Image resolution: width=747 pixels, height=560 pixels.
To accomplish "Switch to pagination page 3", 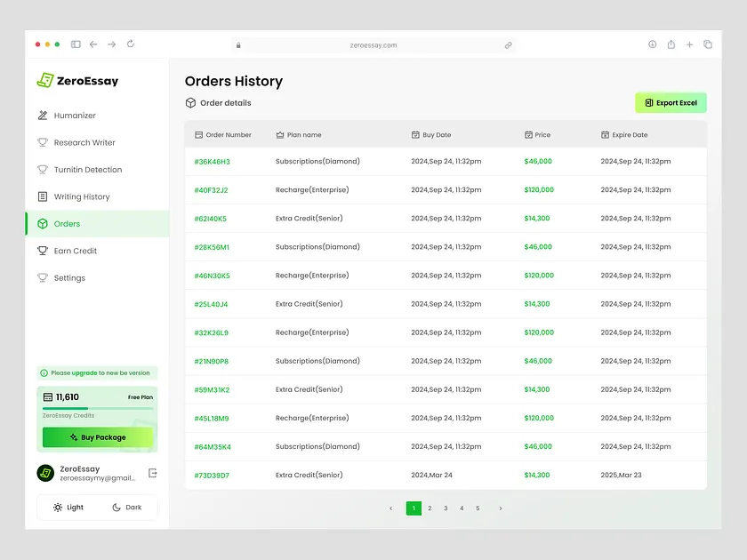I will 446,508.
